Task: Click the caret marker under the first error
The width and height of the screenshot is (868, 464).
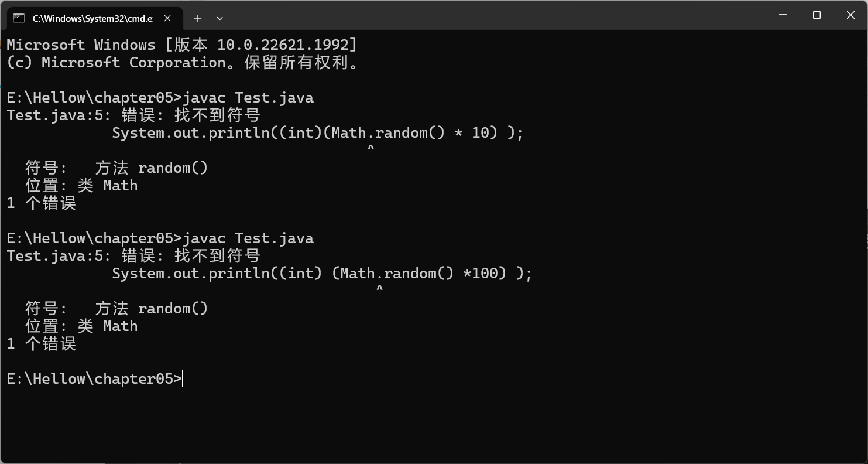Action: [370, 149]
